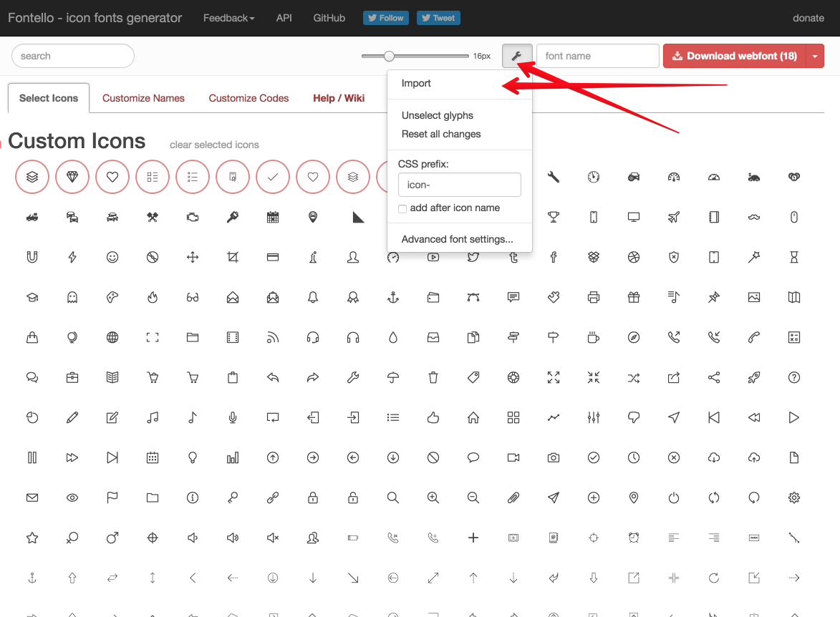Select the paperclip icon
The height and width of the screenshot is (617, 840).
pos(513,497)
